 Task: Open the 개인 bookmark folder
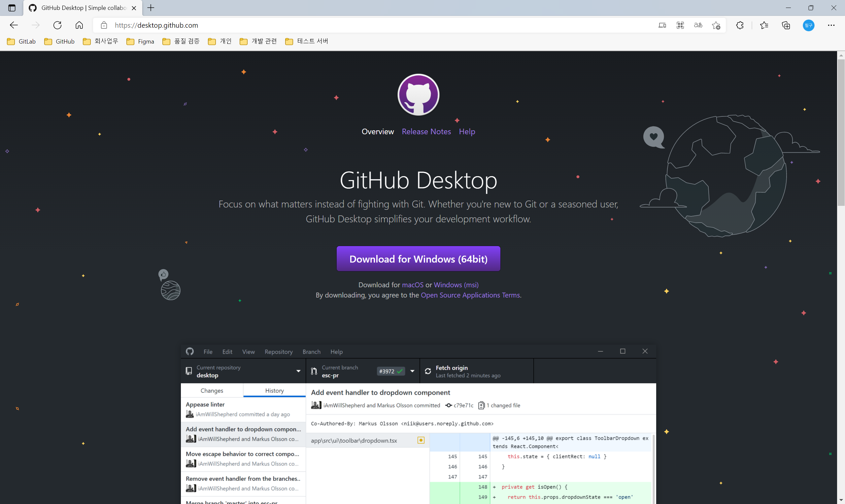[x=220, y=41]
